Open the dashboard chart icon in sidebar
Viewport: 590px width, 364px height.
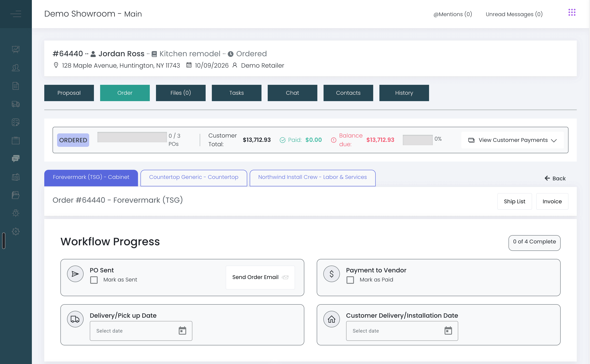click(x=16, y=49)
